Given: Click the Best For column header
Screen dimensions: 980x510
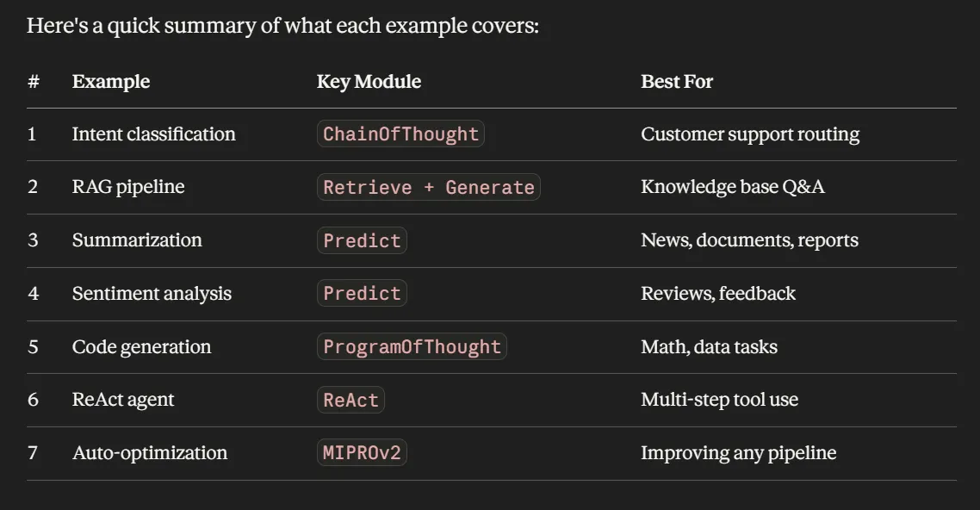Looking at the screenshot, I should coord(677,81).
